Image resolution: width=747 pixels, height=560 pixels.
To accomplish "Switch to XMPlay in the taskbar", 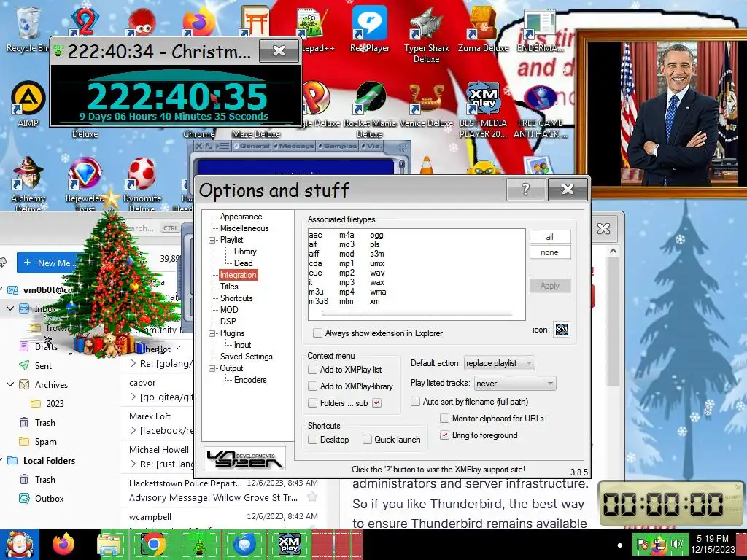I will coord(289,545).
